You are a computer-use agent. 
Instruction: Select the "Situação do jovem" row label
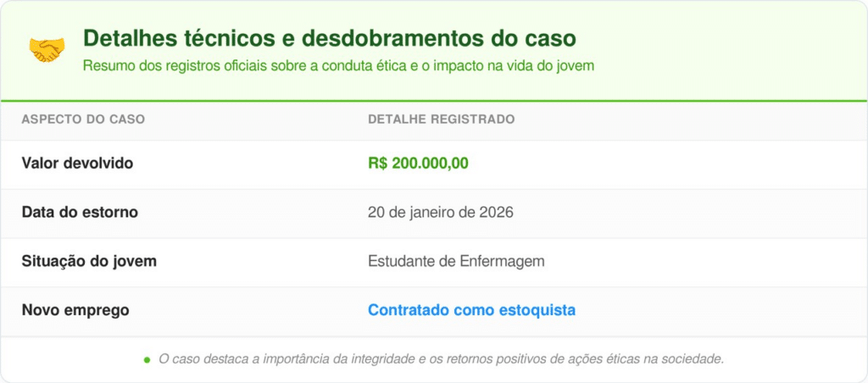[89, 261]
